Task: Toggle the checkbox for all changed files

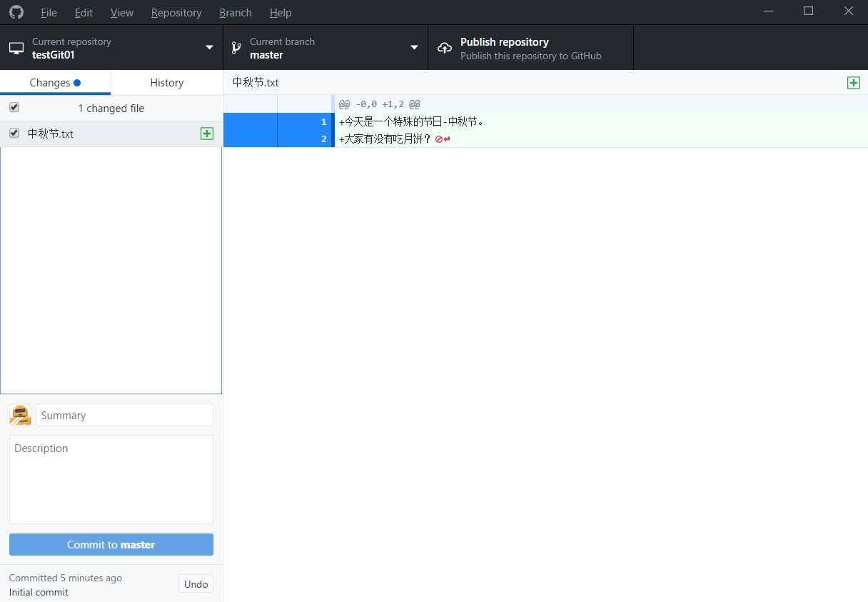Action: [14, 108]
